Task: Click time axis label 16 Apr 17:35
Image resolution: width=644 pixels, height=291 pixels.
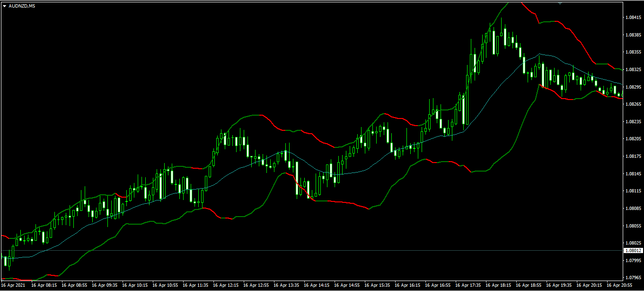Action: pyautogui.click(x=468, y=286)
